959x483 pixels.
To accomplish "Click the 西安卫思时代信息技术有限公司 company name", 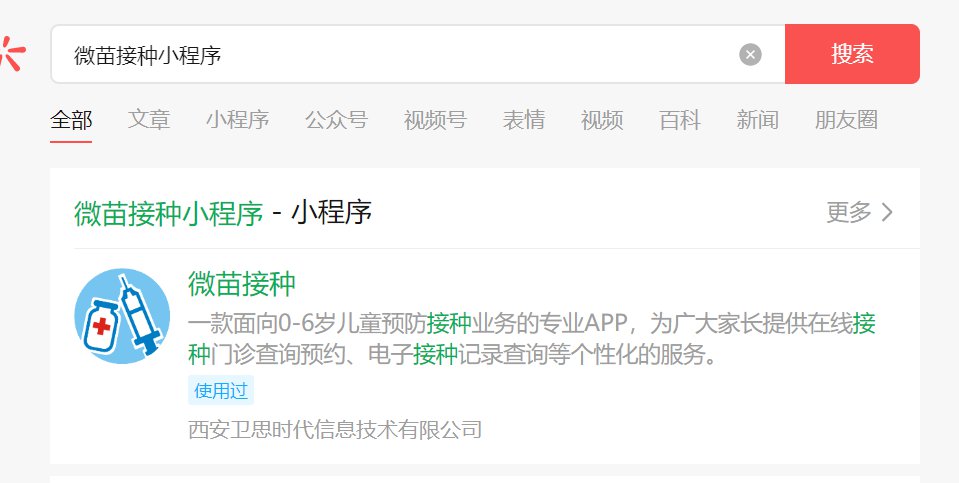I will (x=335, y=430).
